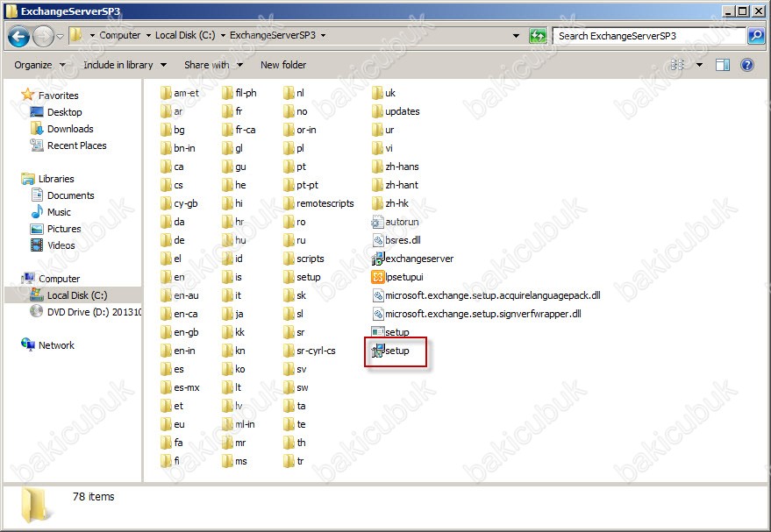The image size is (771, 532).
Task: Click Local Disk (C:) in the address bar
Action: click(185, 35)
